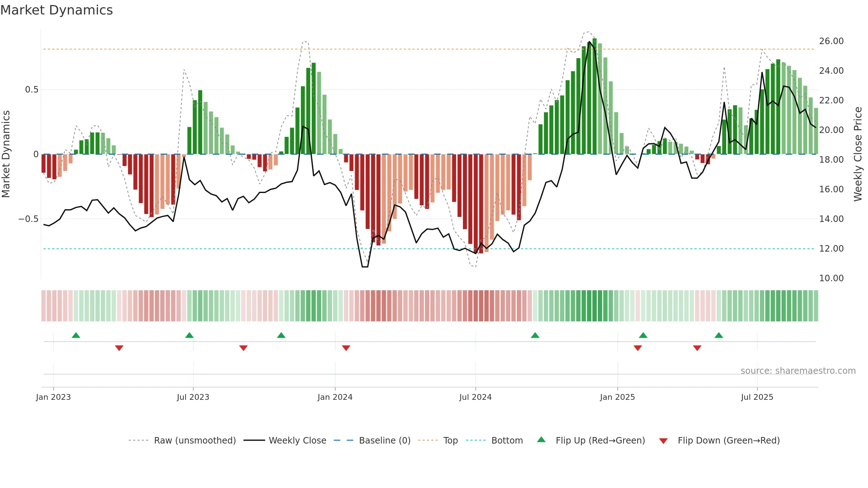This screenshot has height=488, width=868.
Task: Click the 10.00 price axis value
Action: [x=831, y=278]
